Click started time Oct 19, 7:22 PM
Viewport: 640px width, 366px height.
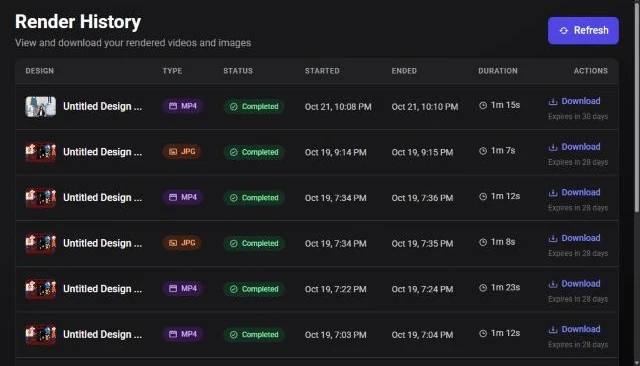[336, 289]
